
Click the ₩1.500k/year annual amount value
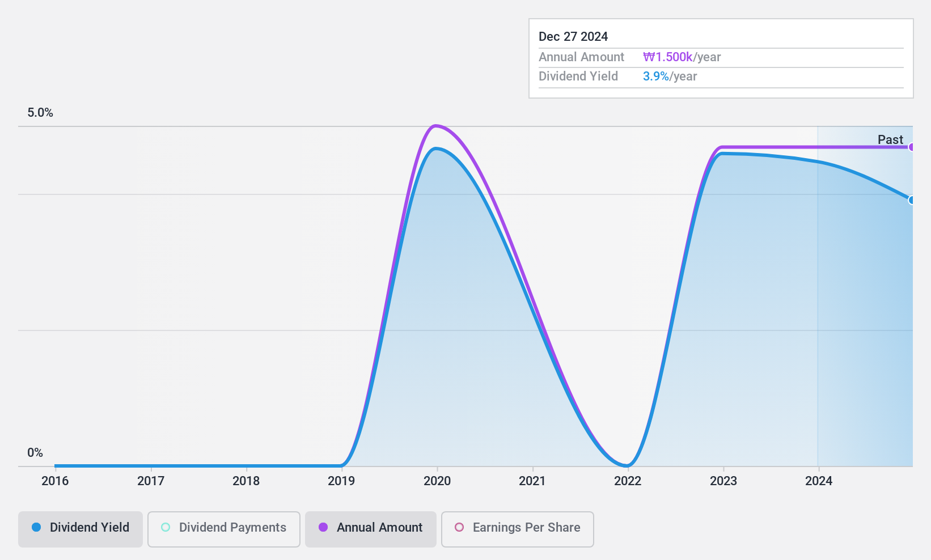(682, 57)
